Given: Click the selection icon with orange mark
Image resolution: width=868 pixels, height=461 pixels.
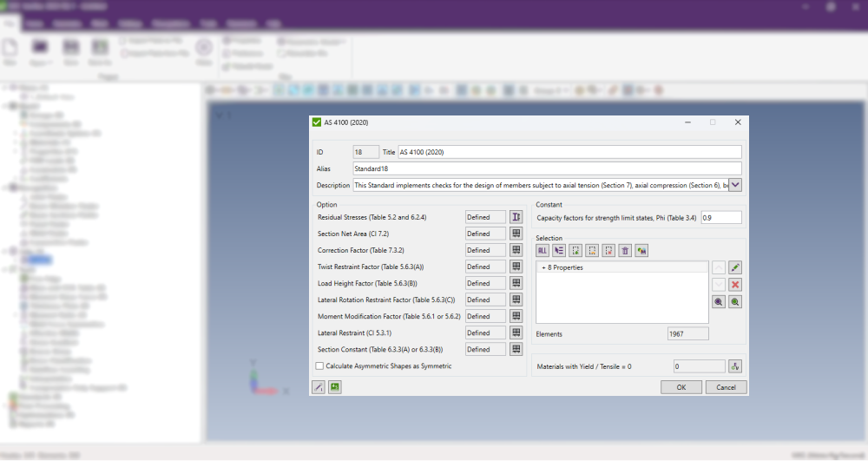Looking at the screenshot, I should click(x=592, y=251).
